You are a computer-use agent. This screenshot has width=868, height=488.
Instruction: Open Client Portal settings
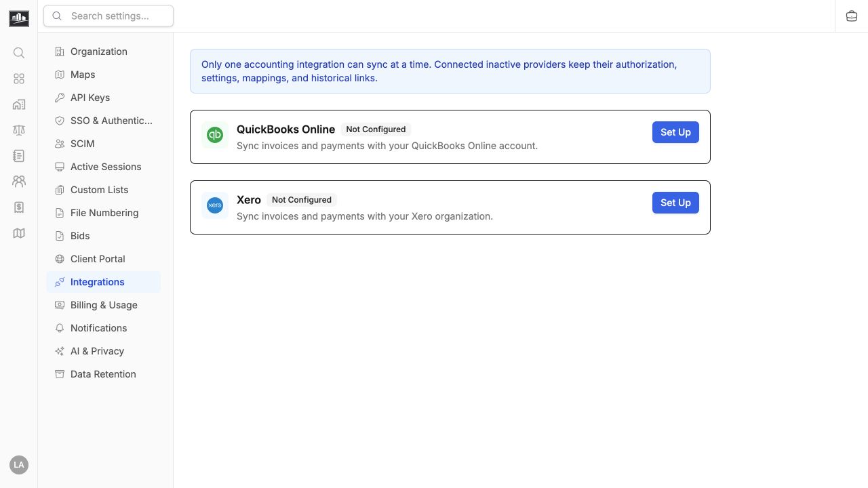[104, 259]
